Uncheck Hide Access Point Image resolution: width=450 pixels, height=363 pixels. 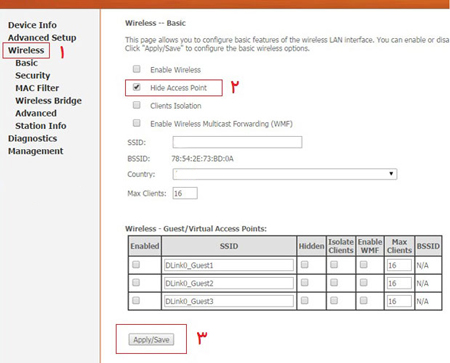pyautogui.click(x=136, y=87)
